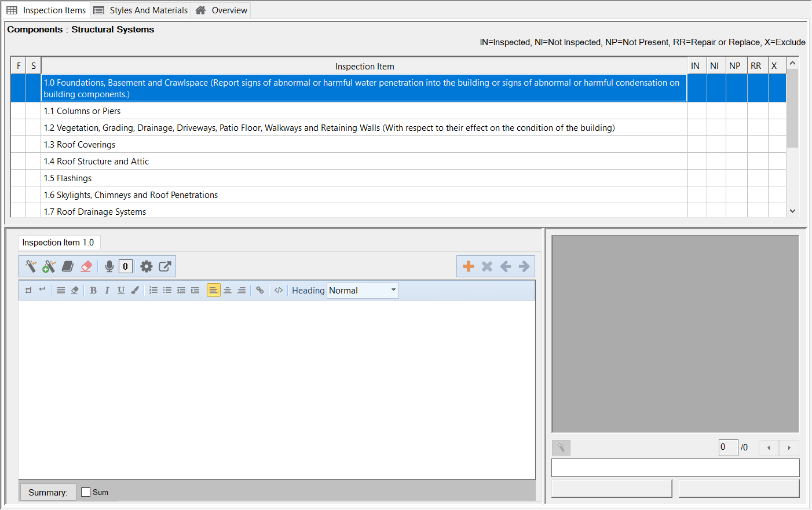Toggle bold formatting
812x510 pixels.
click(x=93, y=291)
